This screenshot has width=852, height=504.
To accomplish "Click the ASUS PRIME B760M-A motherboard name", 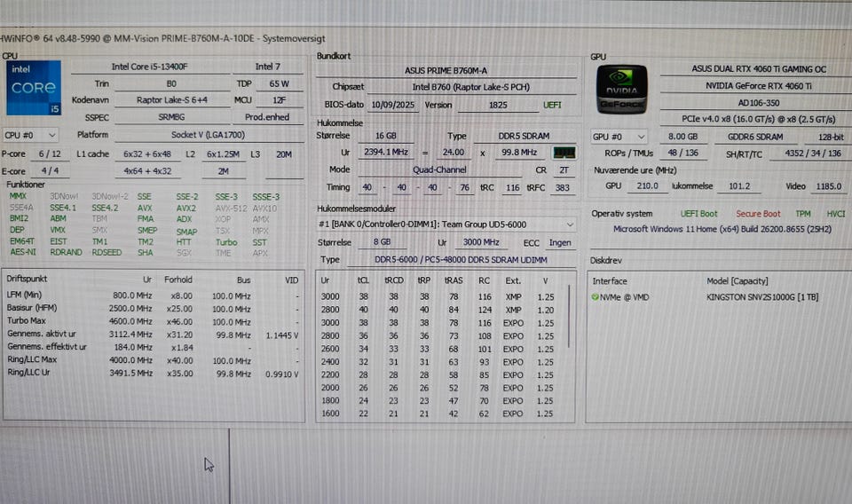I will pyautogui.click(x=446, y=71).
